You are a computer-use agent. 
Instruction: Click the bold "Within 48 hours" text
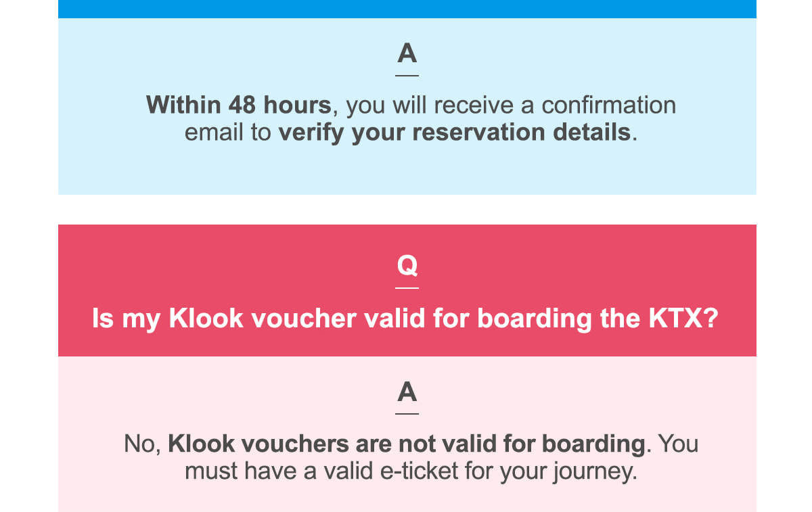pyautogui.click(x=238, y=106)
